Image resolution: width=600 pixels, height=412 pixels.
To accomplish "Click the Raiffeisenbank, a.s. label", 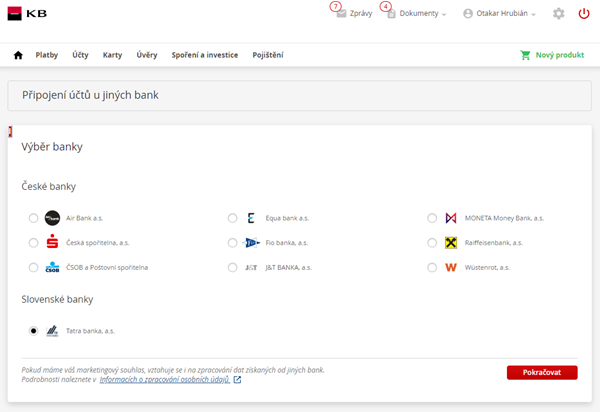I will [494, 243].
